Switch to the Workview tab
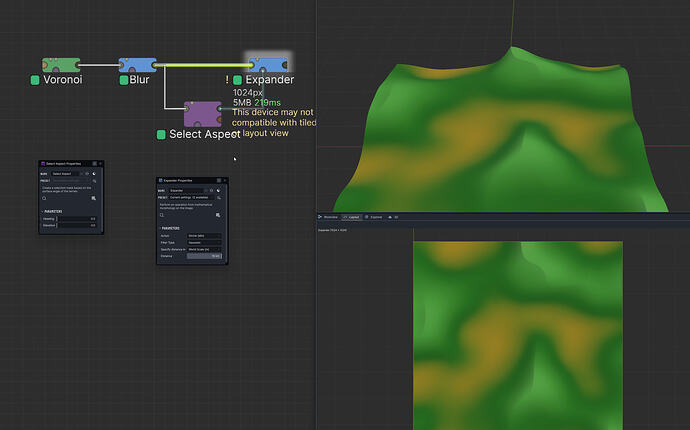 coord(328,217)
